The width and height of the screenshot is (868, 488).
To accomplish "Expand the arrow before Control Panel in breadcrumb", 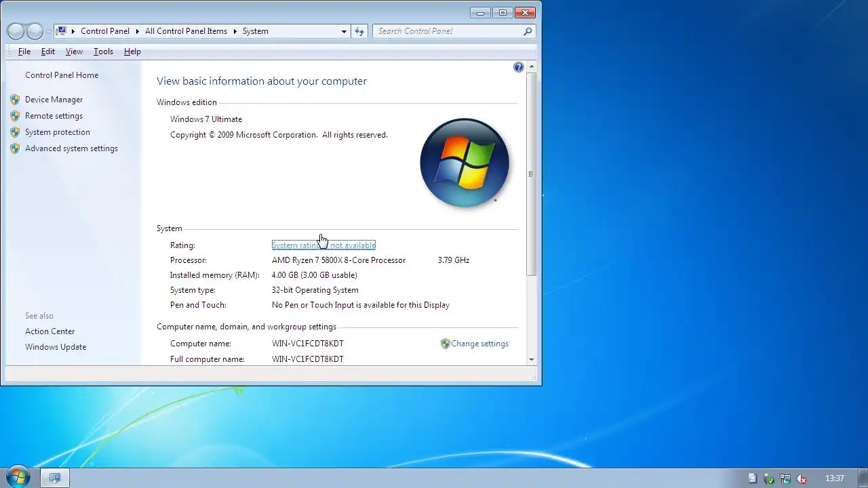I will (x=73, y=31).
